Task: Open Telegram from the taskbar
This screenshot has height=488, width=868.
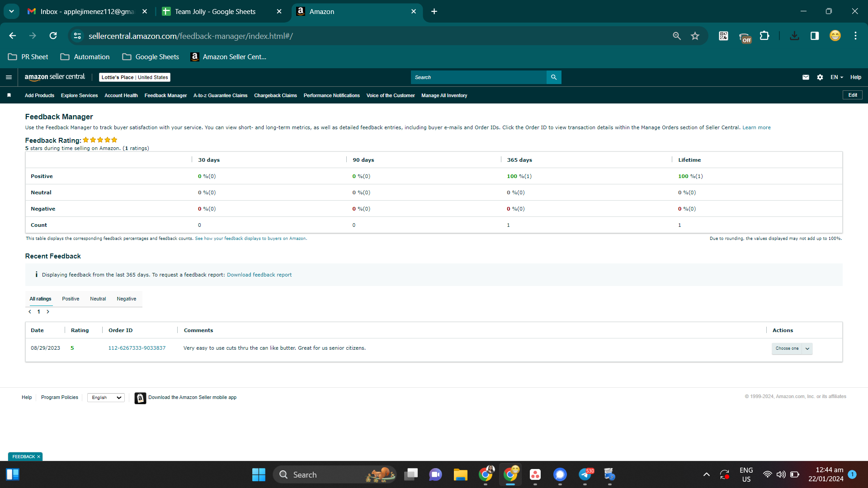Action: click(x=585, y=474)
